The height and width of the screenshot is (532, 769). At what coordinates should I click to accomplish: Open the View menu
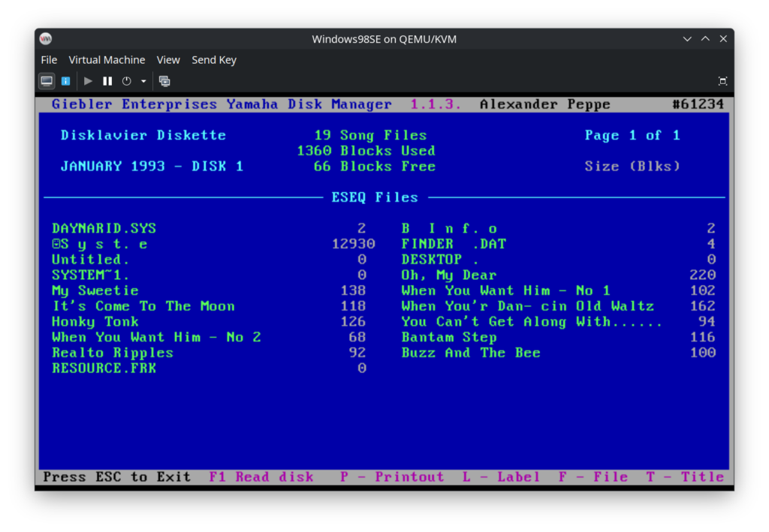click(x=168, y=59)
